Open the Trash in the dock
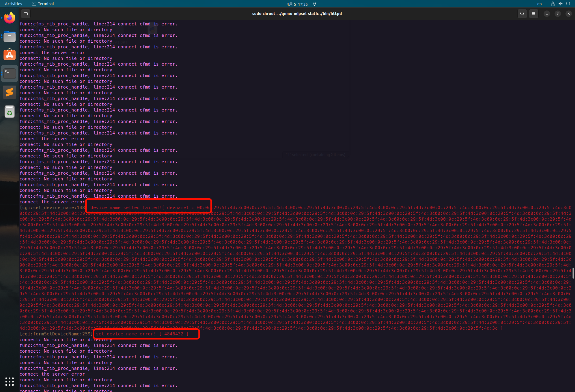Screen dimensions: 575x392 click(10, 112)
